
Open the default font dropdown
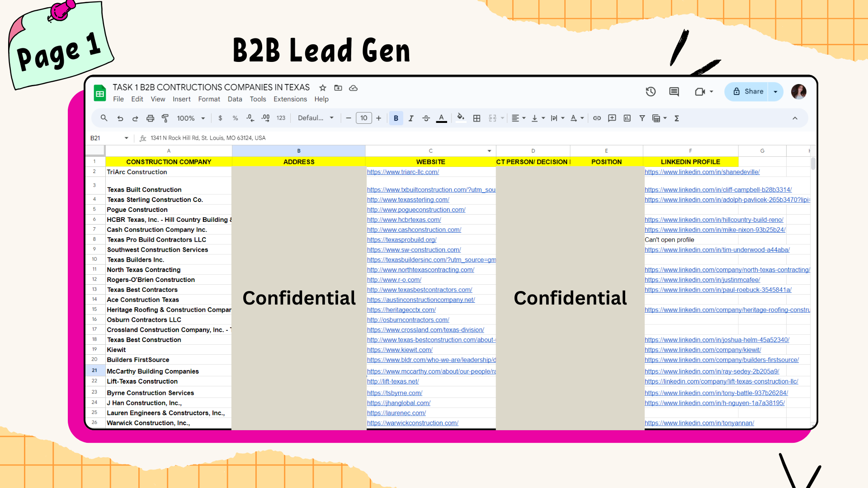316,118
